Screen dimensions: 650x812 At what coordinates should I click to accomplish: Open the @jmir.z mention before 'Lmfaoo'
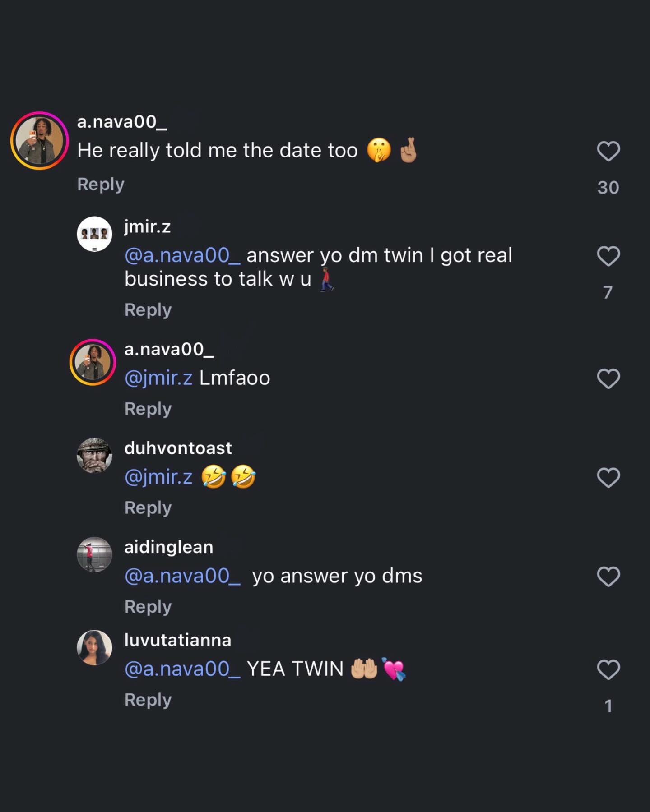pos(158,378)
